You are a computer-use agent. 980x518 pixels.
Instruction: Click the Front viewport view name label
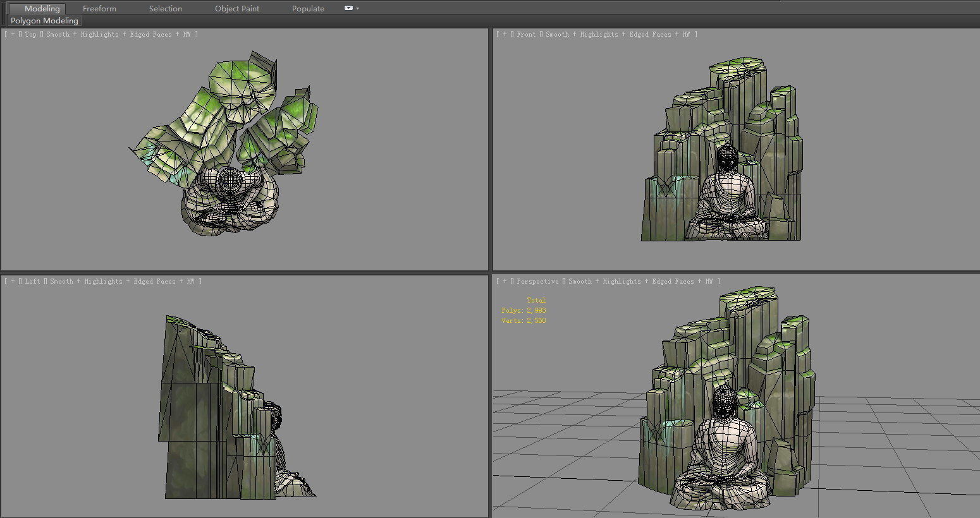pos(526,34)
